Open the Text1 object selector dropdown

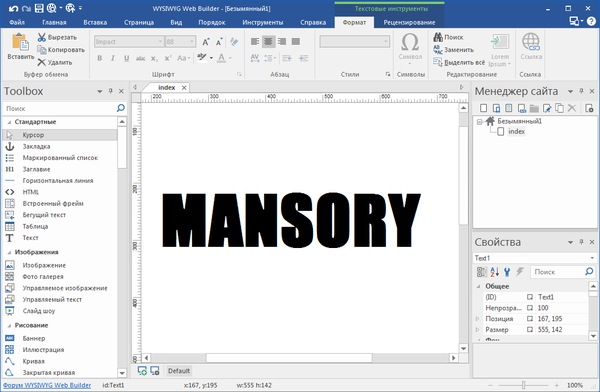pos(593,258)
